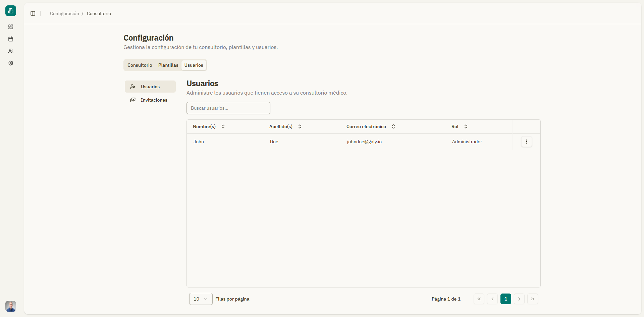Toggle the sidebar panel icon
Viewport: 644px width, 317px height.
(x=33, y=13)
